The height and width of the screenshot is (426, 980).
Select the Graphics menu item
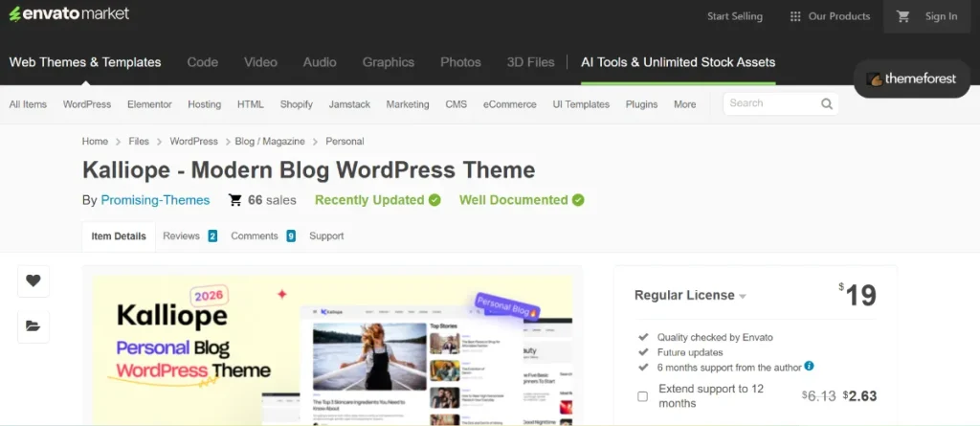click(x=389, y=62)
